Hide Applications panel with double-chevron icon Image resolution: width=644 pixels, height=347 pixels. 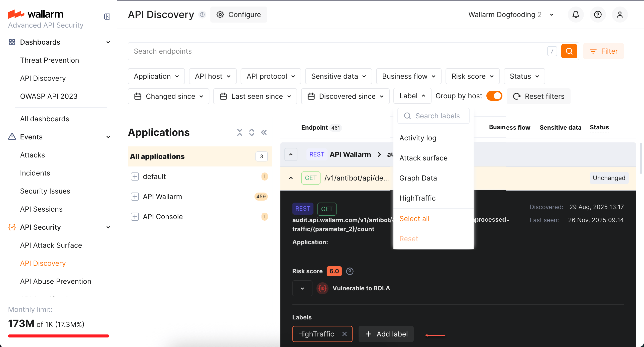coord(264,132)
